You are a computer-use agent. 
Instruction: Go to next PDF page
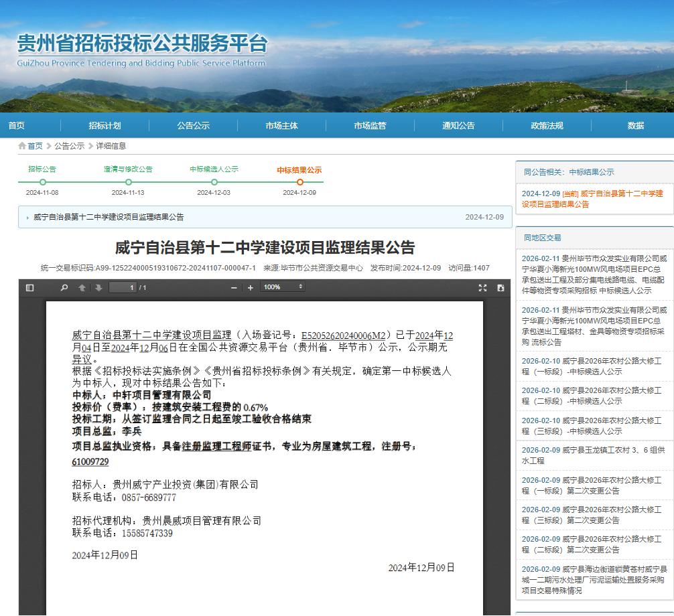98,288
